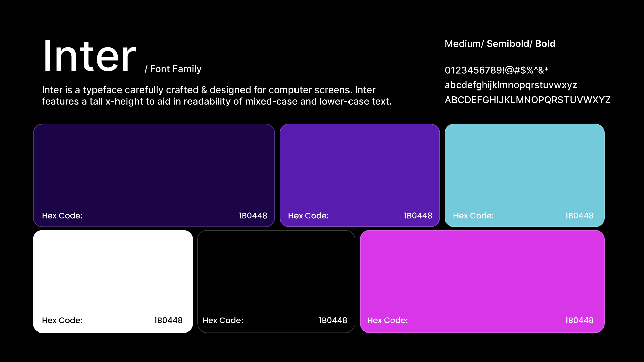Select the Semibold font weight text

[x=507, y=44]
